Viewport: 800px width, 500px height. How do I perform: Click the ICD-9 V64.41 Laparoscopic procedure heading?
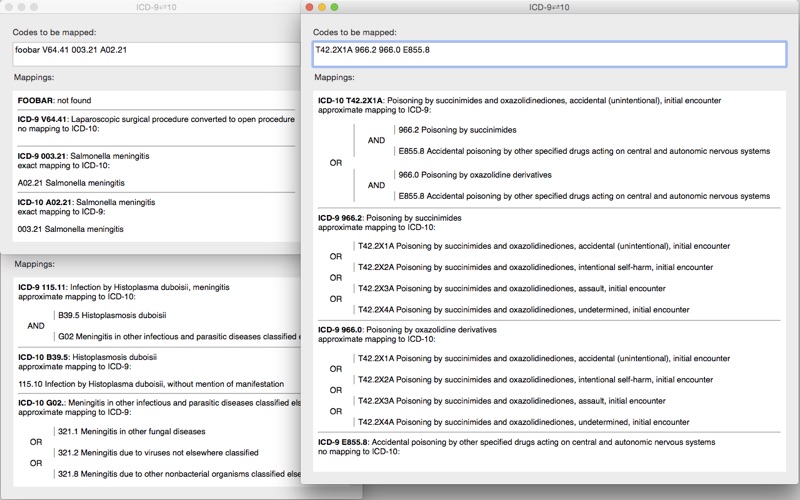coord(156,119)
